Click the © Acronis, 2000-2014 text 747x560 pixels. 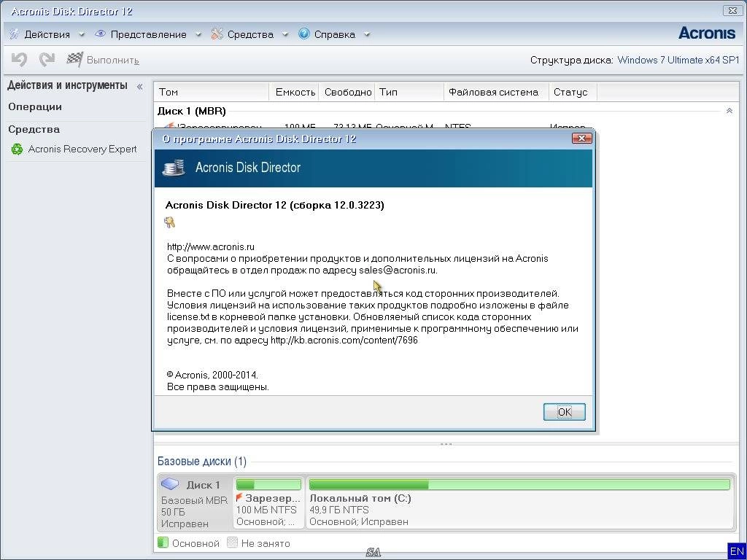point(212,375)
